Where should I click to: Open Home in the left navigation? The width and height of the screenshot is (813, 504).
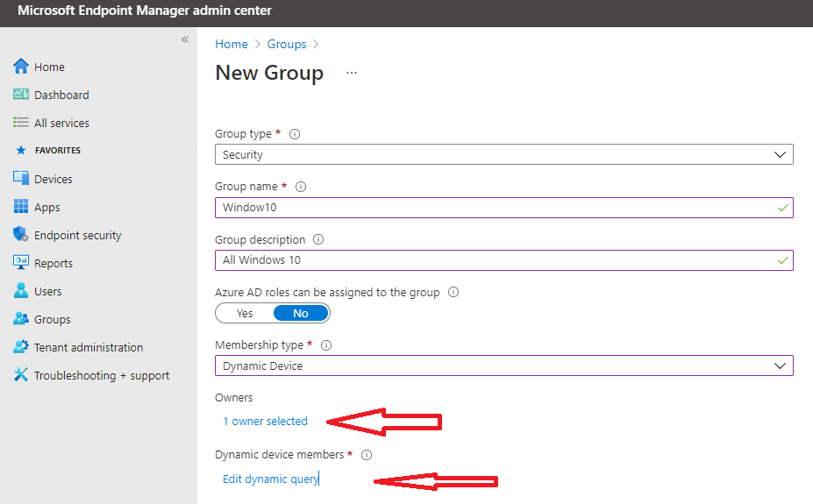tap(49, 67)
